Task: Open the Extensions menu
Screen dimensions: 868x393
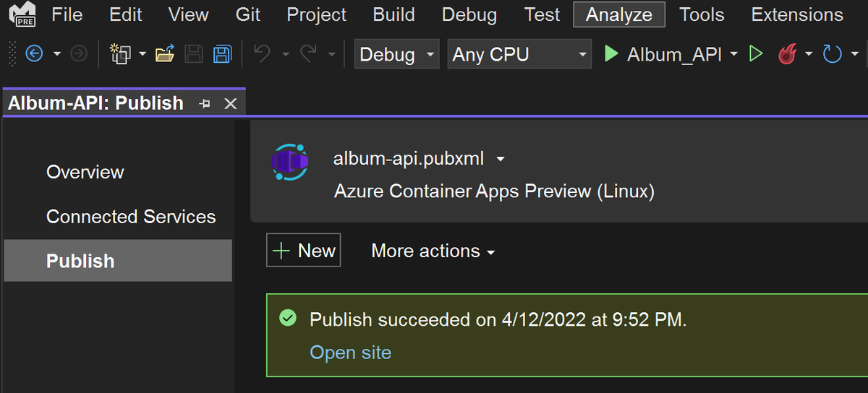Action: tap(797, 14)
